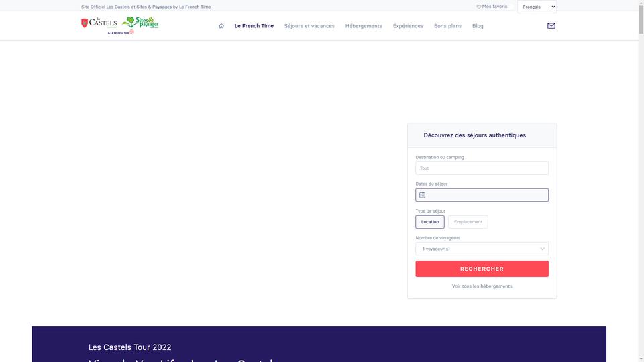Open the Le French Time menu
Image resolution: width=644 pixels, height=362 pixels.
click(254, 26)
